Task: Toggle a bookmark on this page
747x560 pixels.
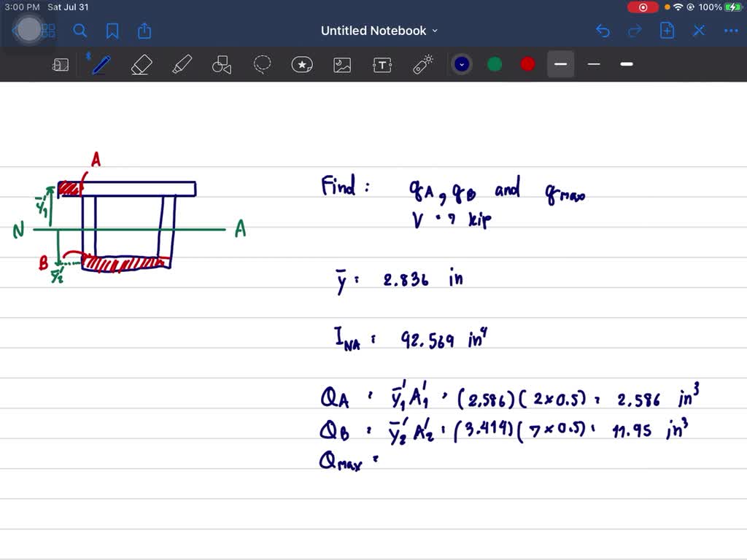Action: pos(112,31)
